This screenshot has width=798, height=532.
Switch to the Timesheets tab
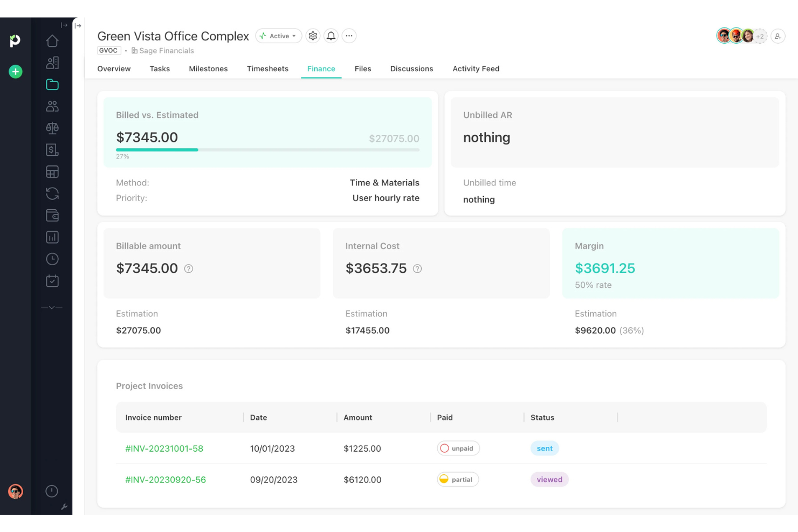point(267,68)
